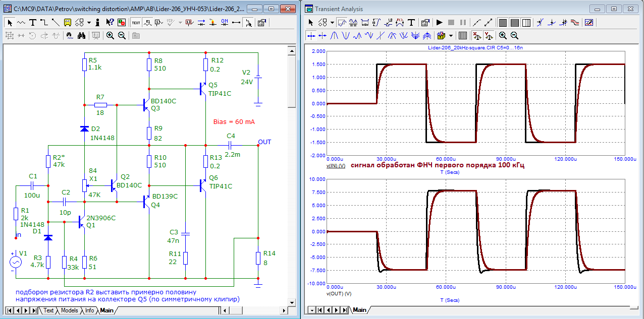Image resolution: width=644 pixels, height=319 pixels.
Task: Click Text tool in Transient Analysis toolbar
Action: 411,22
